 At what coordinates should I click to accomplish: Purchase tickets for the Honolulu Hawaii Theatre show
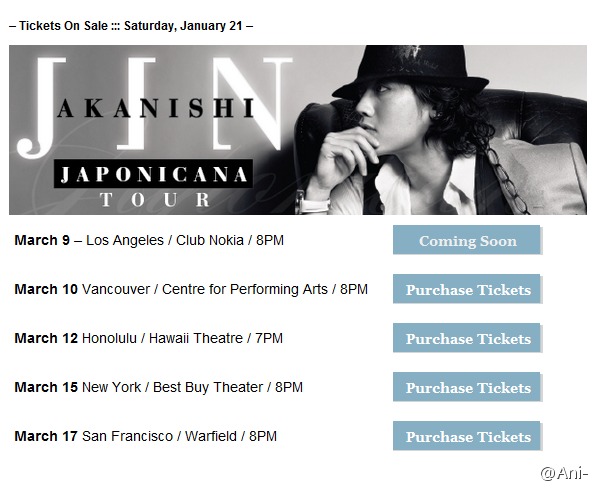[467, 338]
